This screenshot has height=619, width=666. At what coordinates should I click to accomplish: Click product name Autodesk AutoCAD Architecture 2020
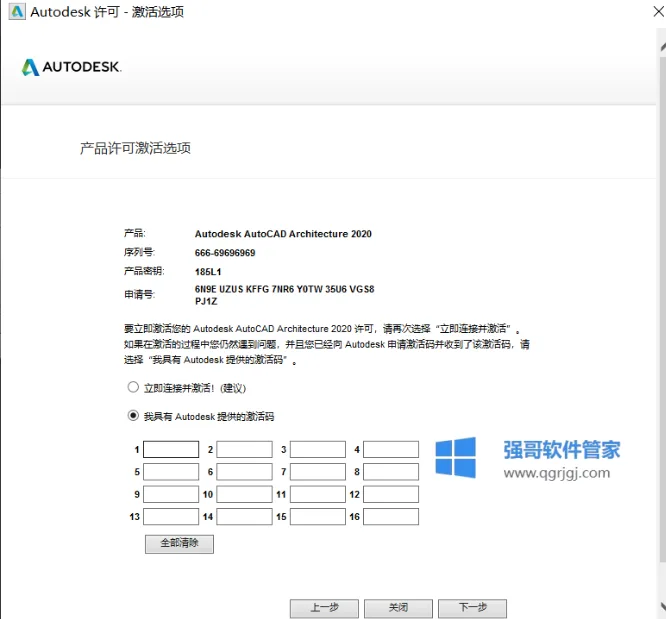[x=283, y=234]
